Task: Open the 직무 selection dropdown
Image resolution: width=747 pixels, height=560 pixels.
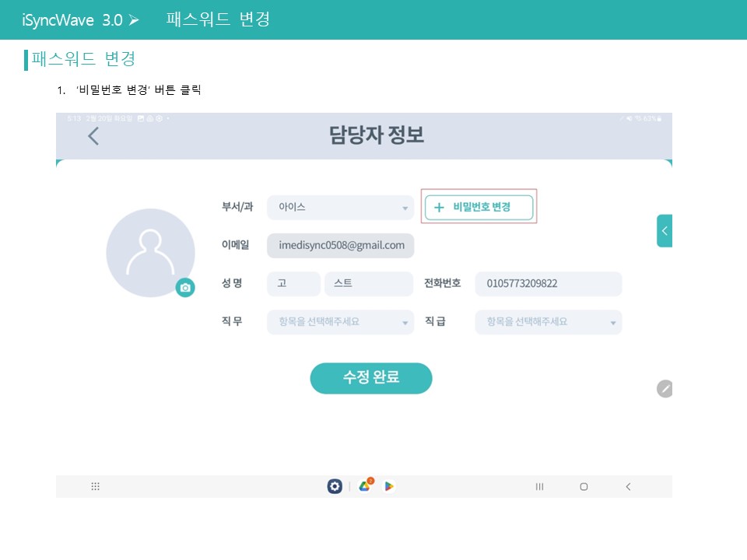Action: [x=340, y=322]
